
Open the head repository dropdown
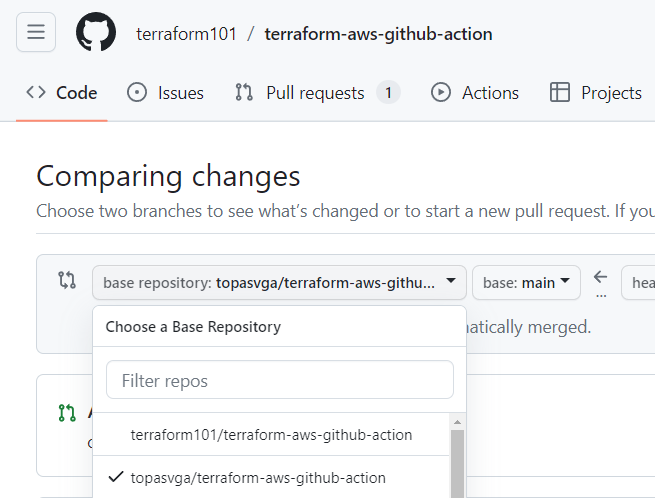click(638, 283)
